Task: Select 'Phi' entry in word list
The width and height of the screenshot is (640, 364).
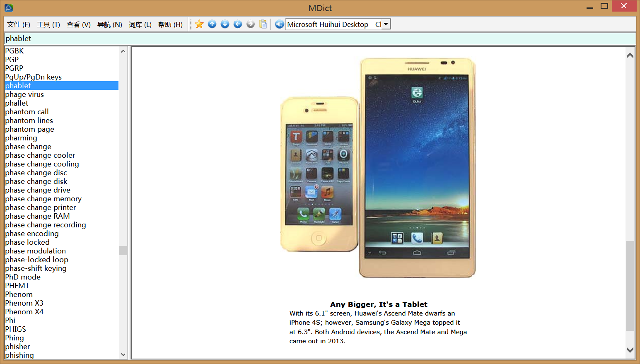Action: coord(10,321)
